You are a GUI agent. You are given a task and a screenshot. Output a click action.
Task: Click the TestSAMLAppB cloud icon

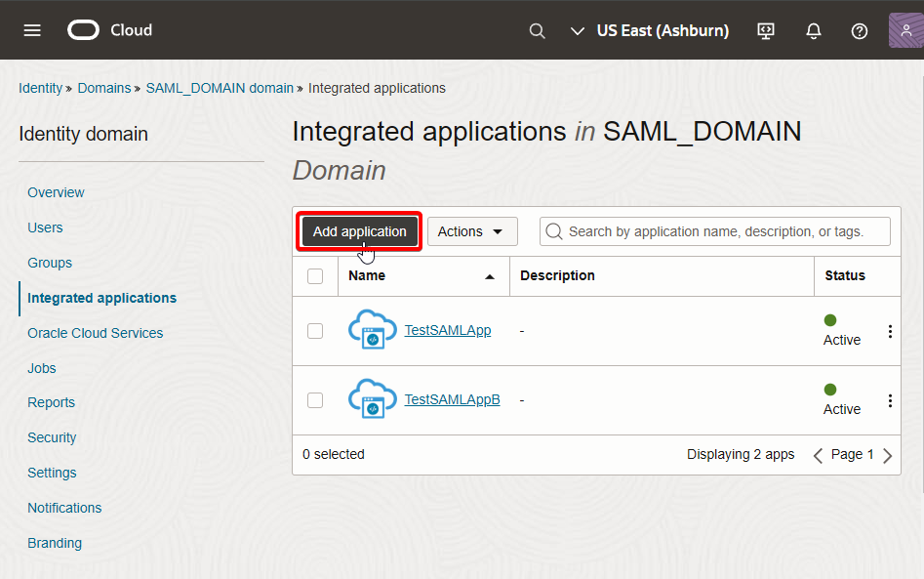372,399
